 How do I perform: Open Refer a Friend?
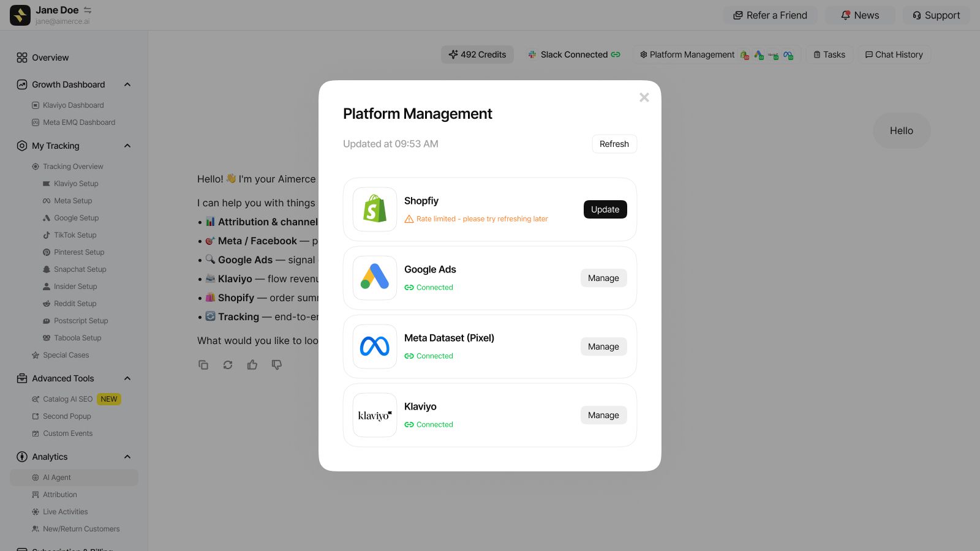click(x=771, y=15)
